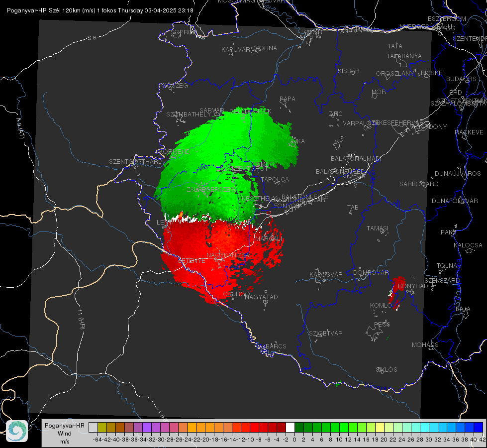
Task: Select the PECS city label
Action: pyautogui.click(x=382, y=324)
